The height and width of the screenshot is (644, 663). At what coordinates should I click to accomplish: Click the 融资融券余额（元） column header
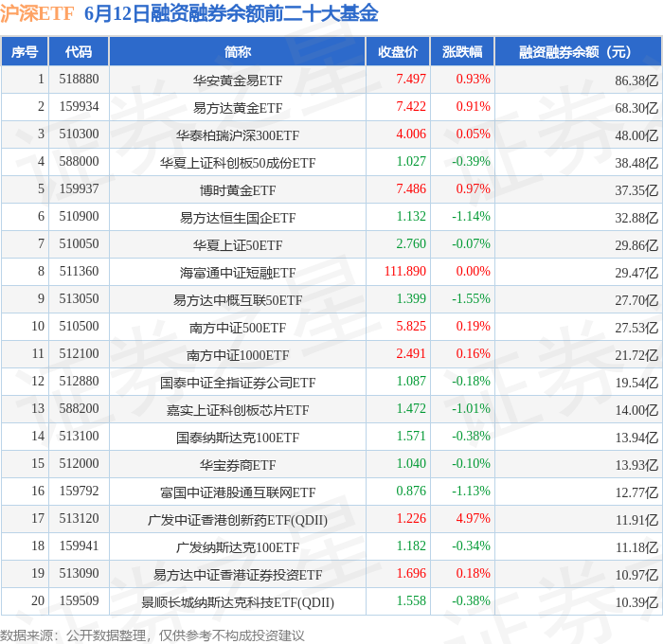click(x=578, y=51)
